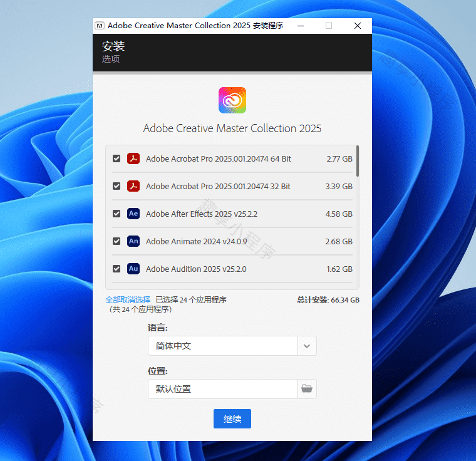476x461 pixels.
Task: Click the After Effects Ae icon
Action: (x=133, y=214)
